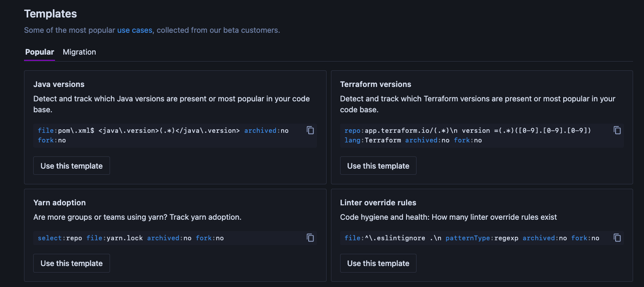
Task: Click the "Terraform versions" card heading
Action: point(375,84)
